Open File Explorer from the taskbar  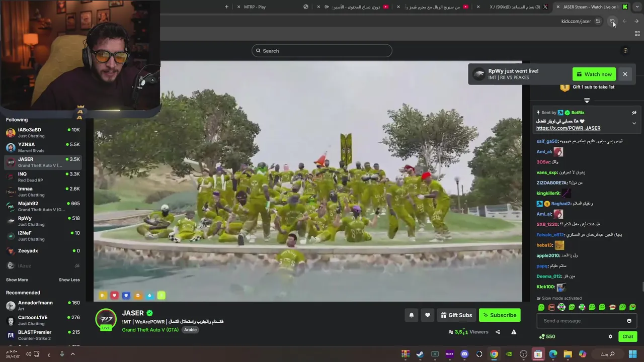point(568,354)
